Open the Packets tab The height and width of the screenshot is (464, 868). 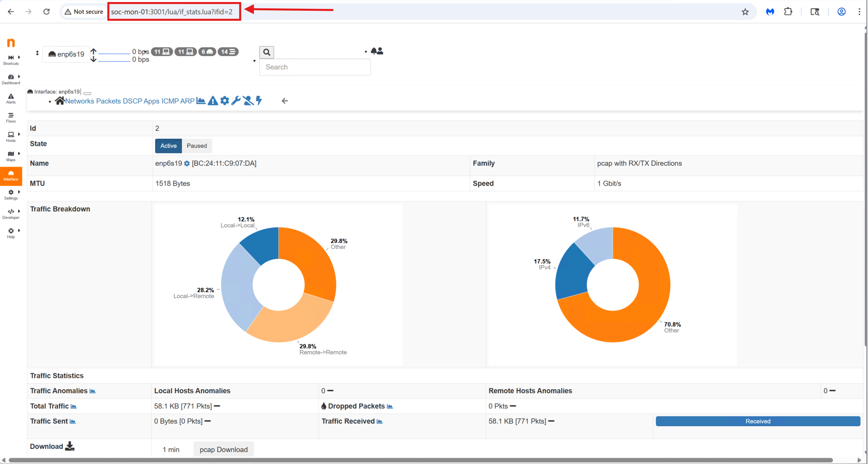[x=108, y=101]
